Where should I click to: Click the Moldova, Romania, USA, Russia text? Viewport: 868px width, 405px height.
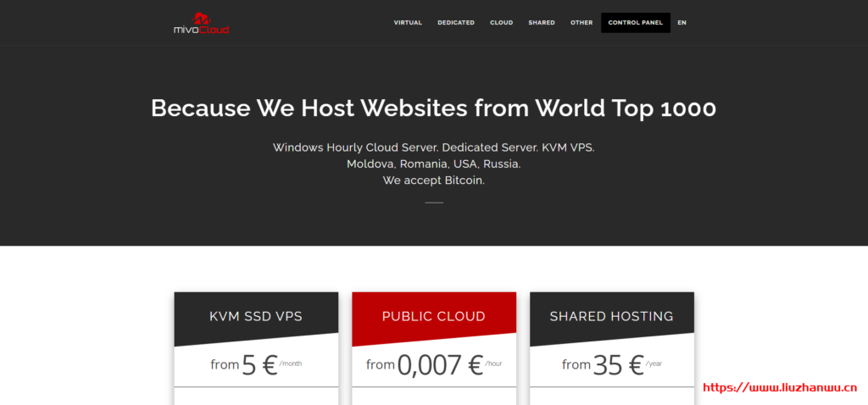pos(433,164)
